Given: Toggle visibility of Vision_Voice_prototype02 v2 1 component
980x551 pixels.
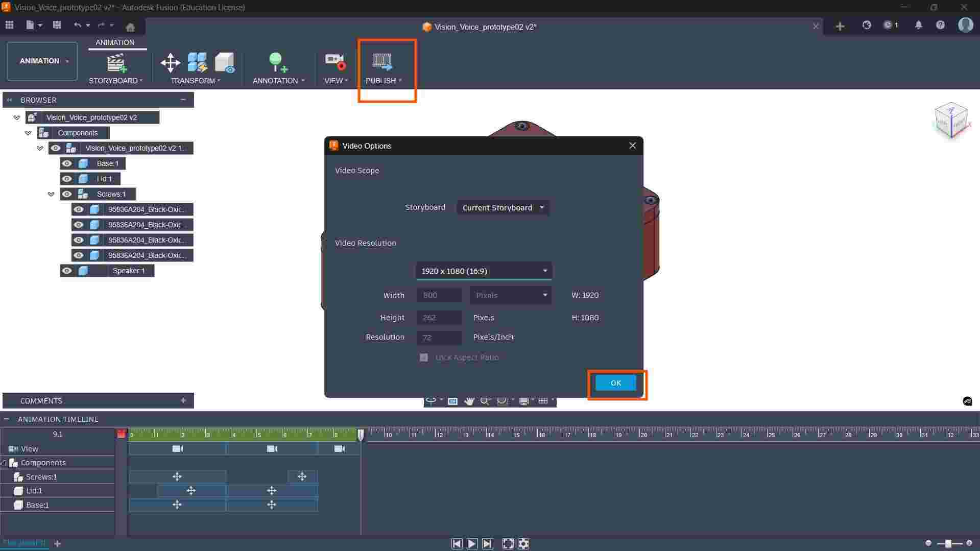Looking at the screenshot, I should (56, 148).
